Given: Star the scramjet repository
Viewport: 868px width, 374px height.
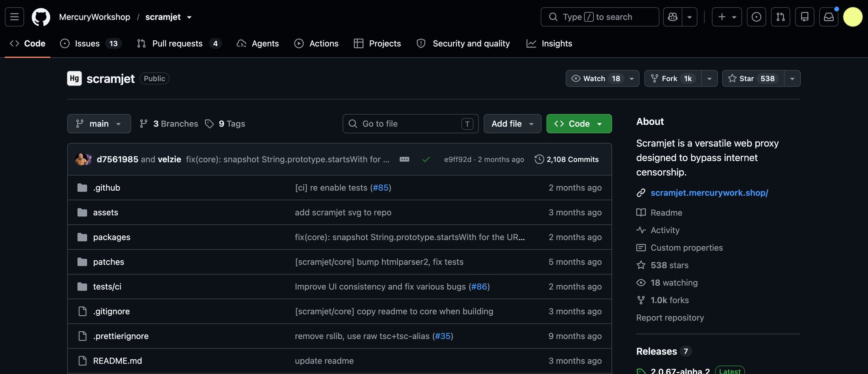Looking at the screenshot, I should click(753, 79).
